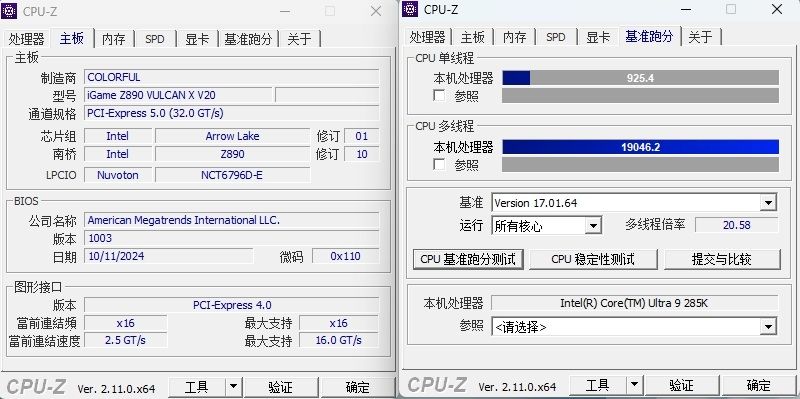This screenshot has width=800, height=399.
Task: Enable single-thread reference checkbox
Action: pos(439,95)
